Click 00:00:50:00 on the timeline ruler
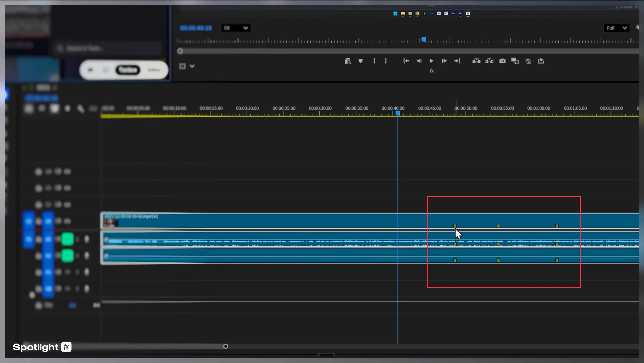This screenshot has width=644, height=363. click(466, 108)
